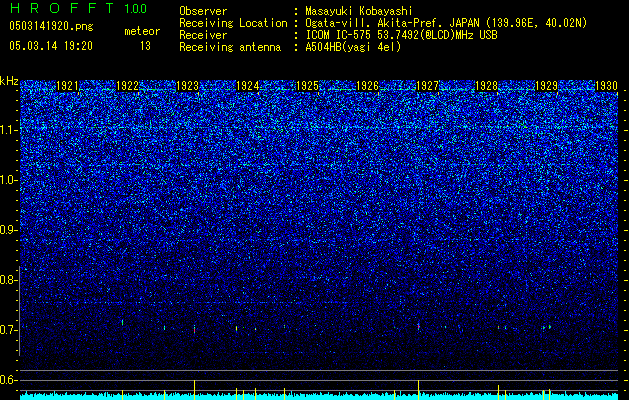Click the HROFFT program title
The image size is (629, 400).
point(62,8)
